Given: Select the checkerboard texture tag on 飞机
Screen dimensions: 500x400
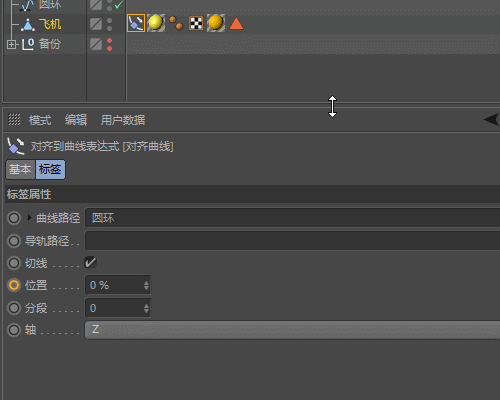Looking at the screenshot, I should pos(196,23).
